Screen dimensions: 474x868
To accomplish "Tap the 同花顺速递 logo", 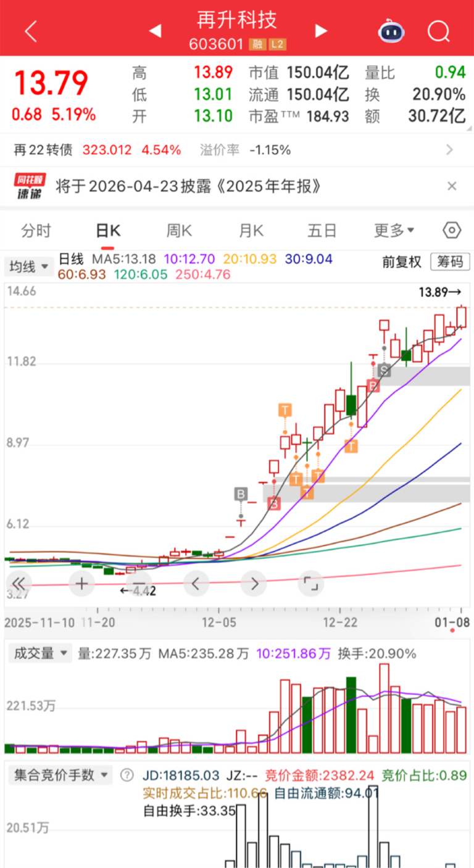I will click(x=30, y=186).
